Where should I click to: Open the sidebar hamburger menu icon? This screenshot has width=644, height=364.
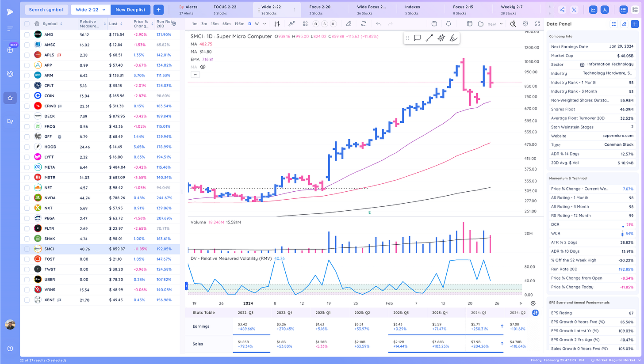10,29
